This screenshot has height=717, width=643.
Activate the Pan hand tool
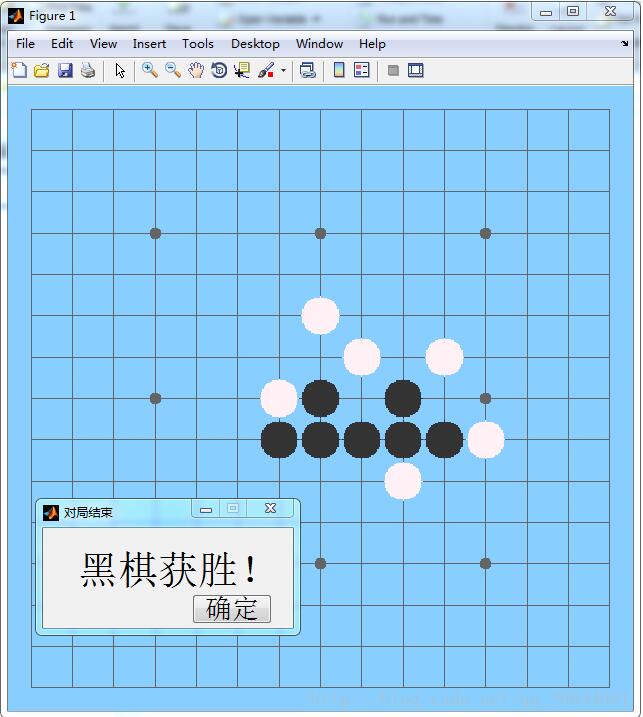[196, 70]
